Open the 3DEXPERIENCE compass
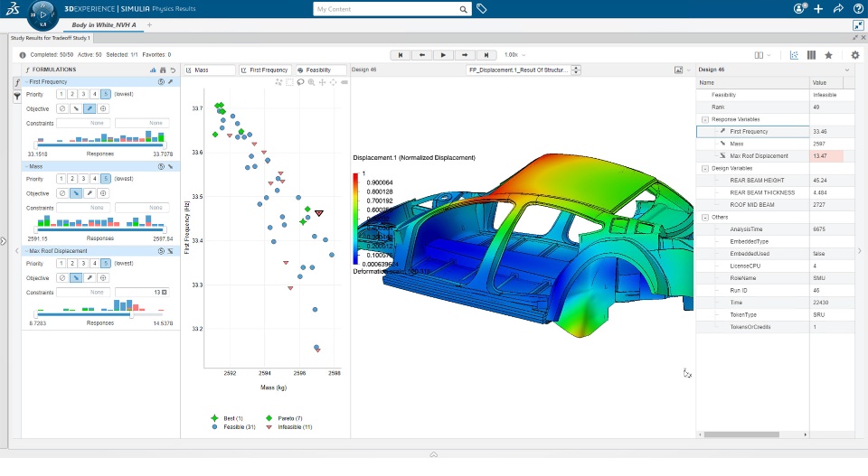Screen dimensions: 868x476 pos(42,15)
